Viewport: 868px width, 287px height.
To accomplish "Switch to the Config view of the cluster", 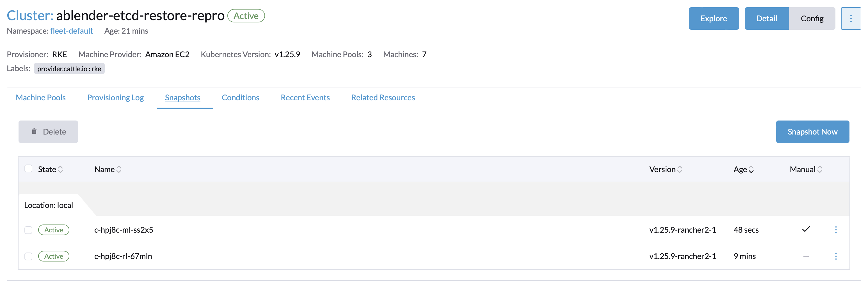I will click(812, 18).
